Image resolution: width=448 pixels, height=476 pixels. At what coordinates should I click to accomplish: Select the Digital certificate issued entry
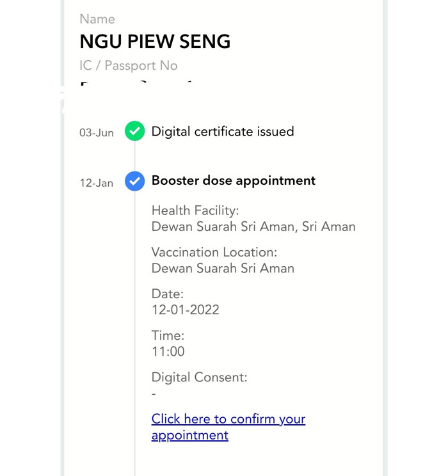pyautogui.click(x=222, y=132)
